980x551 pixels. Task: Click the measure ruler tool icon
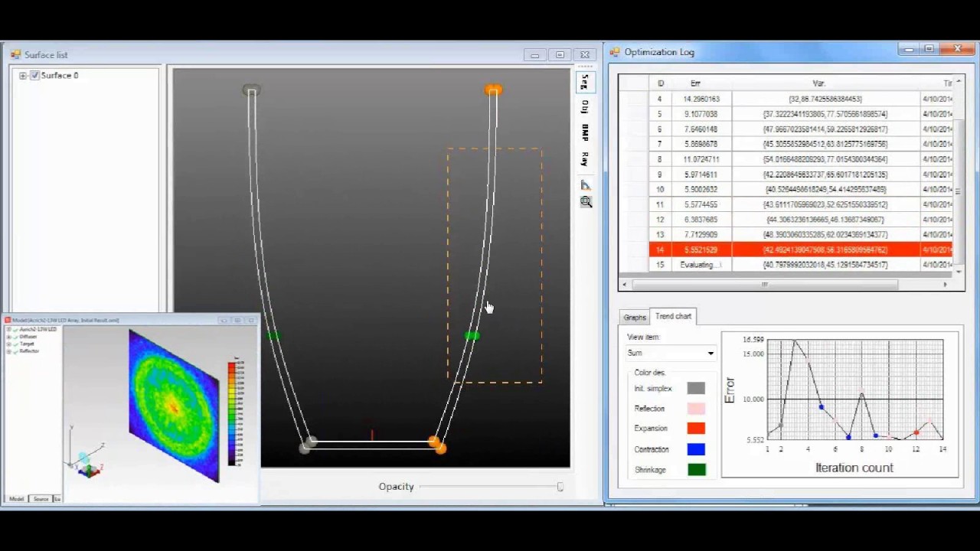coord(586,185)
